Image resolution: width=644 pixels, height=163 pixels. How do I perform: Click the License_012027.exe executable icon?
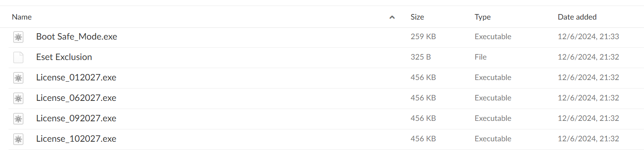(x=18, y=78)
